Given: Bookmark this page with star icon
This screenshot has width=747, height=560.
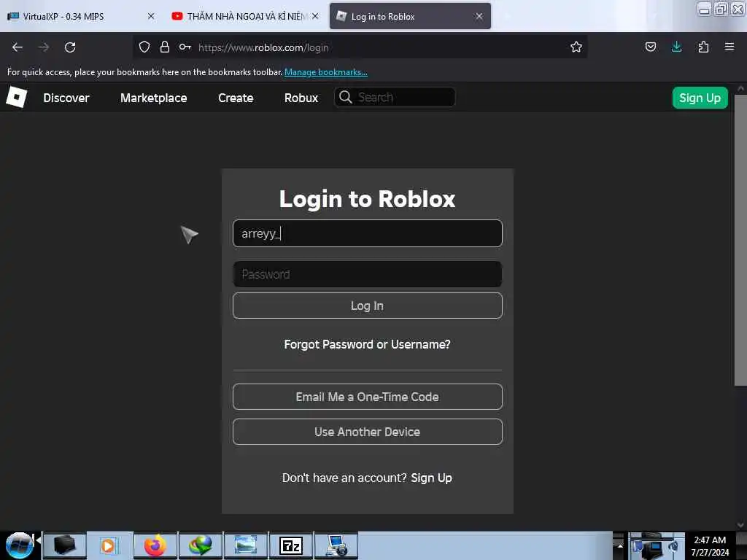Looking at the screenshot, I should 576,47.
